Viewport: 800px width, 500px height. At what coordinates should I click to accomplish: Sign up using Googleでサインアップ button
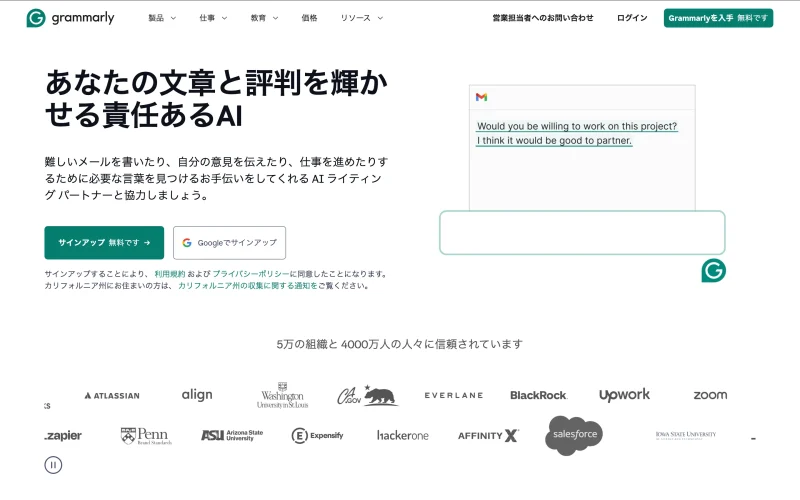[x=229, y=242]
